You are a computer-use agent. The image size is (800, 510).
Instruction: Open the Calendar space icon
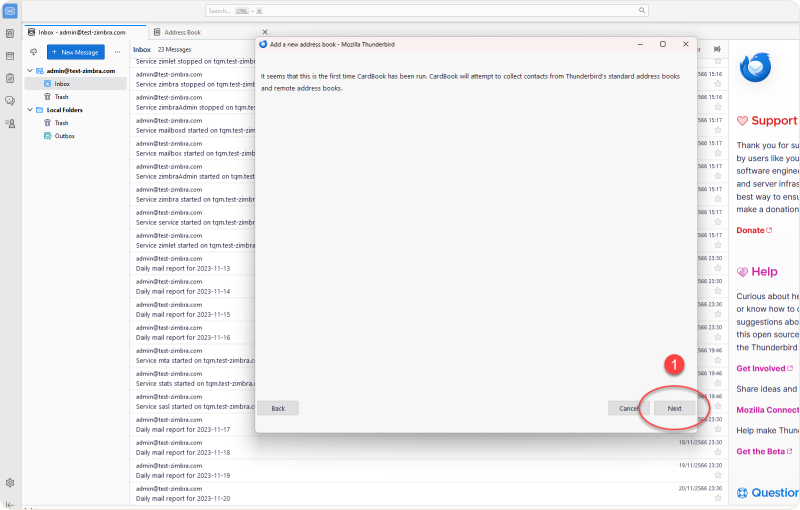pyautogui.click(x=10, y=56)
